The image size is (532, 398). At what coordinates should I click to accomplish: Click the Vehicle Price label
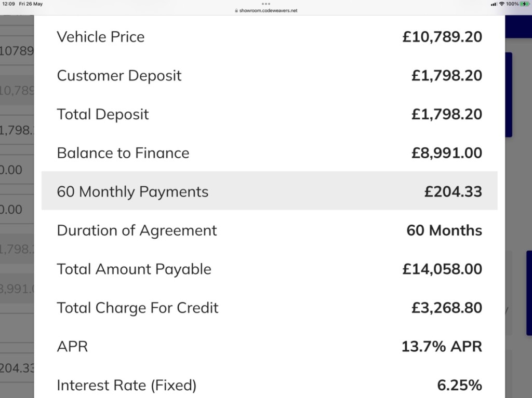[x=101, y=37]
